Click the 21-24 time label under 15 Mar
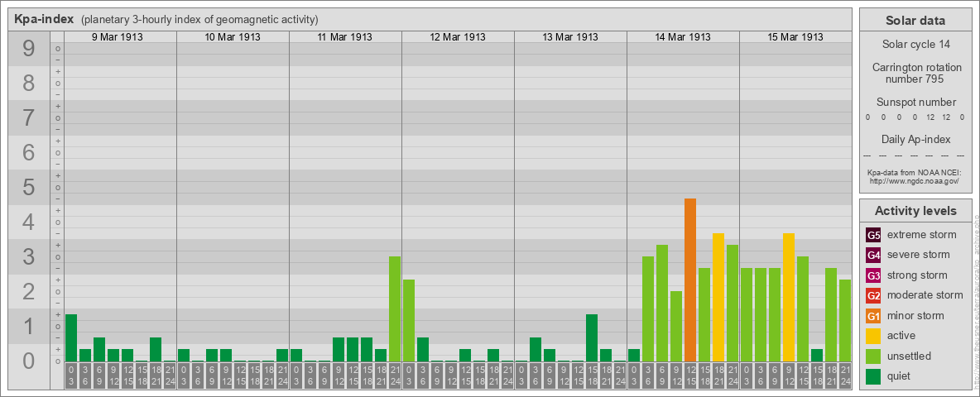This screenshot has height=397, width=980. (x=845, y=375)
